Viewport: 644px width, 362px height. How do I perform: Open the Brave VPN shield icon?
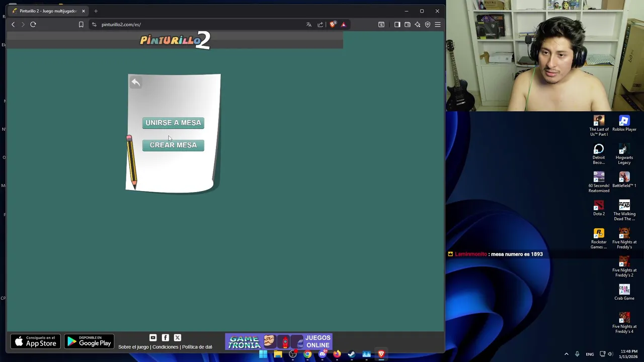(428, 24)
